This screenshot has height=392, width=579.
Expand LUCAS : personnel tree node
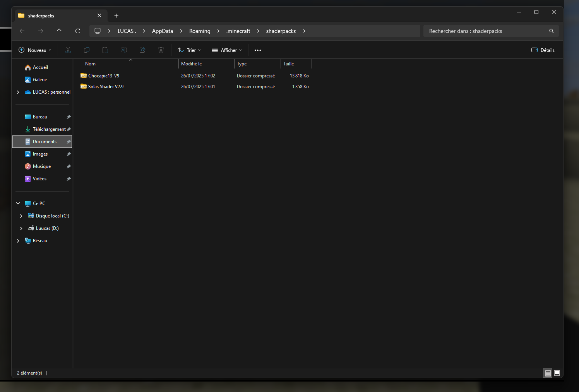pos(18,92)
